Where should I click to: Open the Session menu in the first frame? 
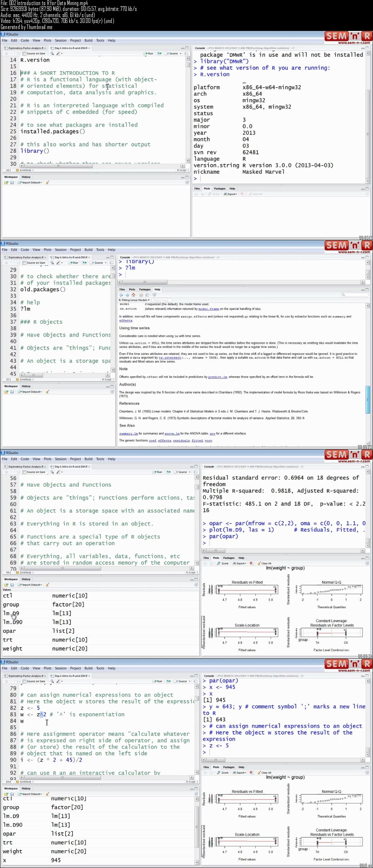pos(60,40)
